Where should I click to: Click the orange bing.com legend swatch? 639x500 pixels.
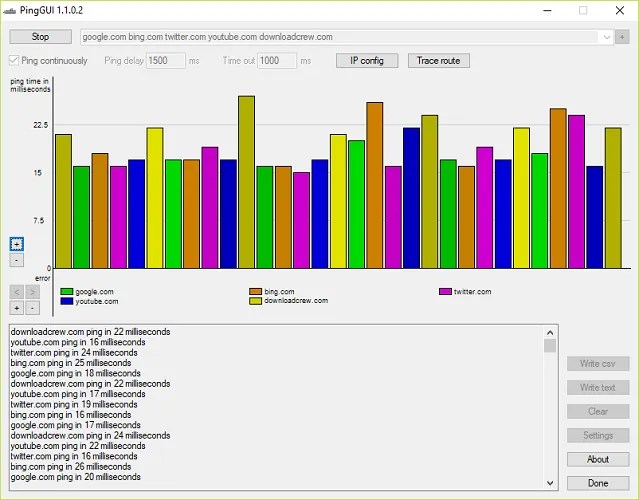[x=255, y=291]
